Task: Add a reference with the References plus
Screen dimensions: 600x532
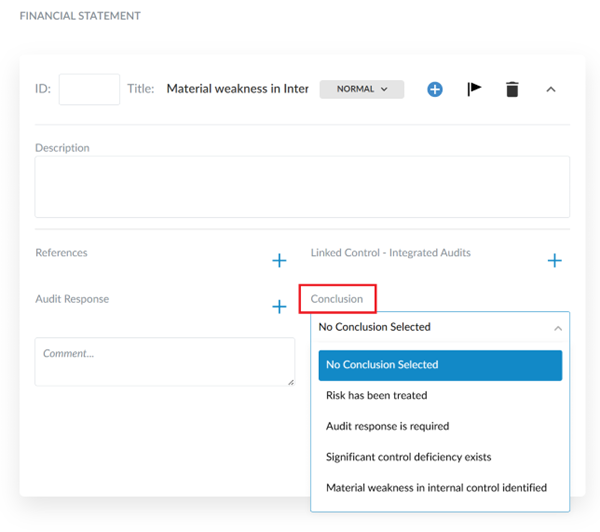Action: pyautogui.click(x=280, y=261)
